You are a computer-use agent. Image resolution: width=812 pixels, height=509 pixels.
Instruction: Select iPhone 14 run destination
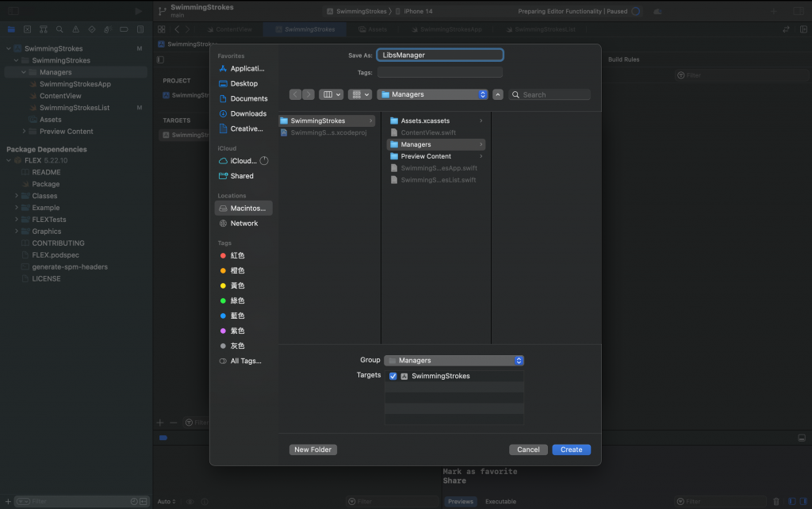point(414,11)
